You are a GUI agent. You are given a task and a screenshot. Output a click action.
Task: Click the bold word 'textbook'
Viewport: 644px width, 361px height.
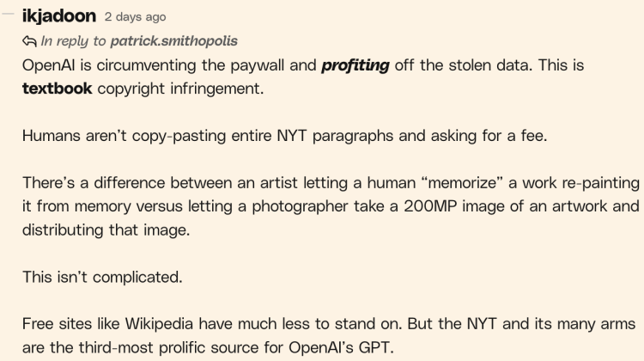click(57, 89)
